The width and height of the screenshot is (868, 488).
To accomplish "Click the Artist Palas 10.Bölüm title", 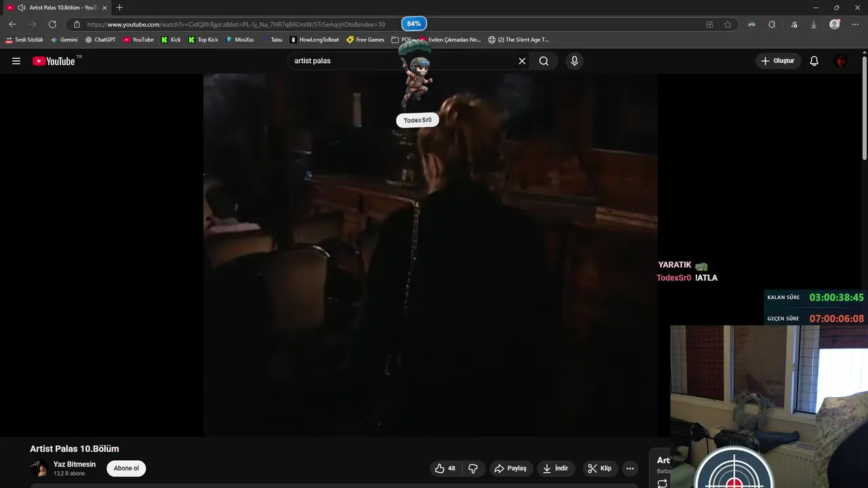I will click(x=75, y=449).
